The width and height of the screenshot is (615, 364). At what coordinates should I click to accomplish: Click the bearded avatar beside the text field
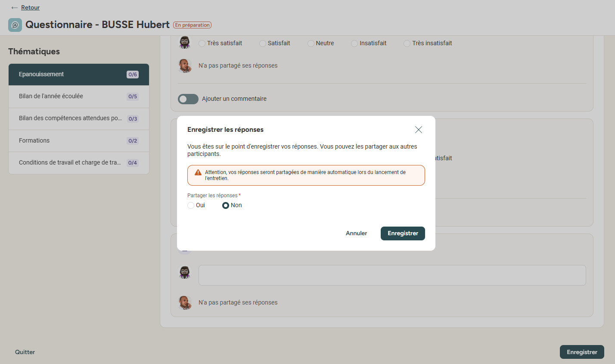tap(185, 272)
